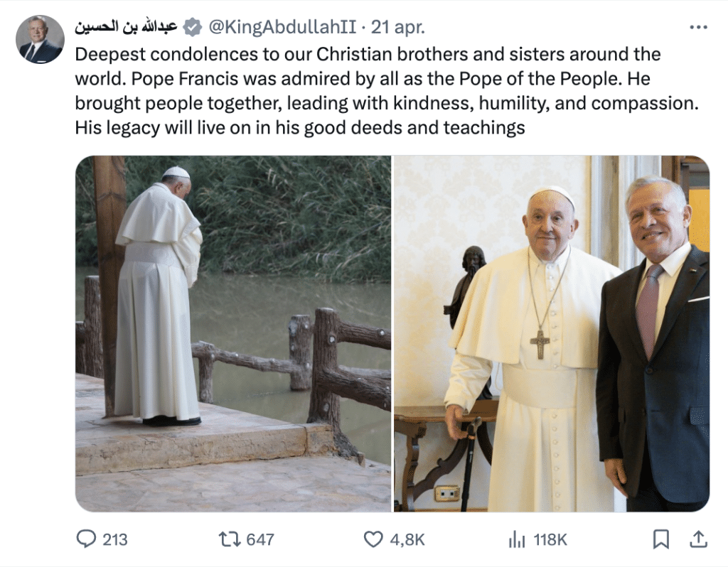Repost using the retweet arrows icon
The image size is (728, 567).
click(228, 539)
